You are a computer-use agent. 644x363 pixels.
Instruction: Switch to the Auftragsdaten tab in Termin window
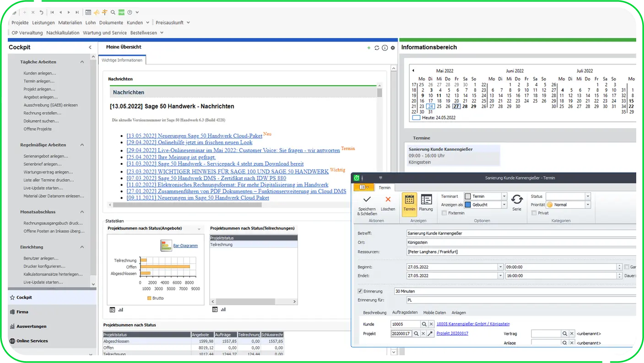pos(405,313)
